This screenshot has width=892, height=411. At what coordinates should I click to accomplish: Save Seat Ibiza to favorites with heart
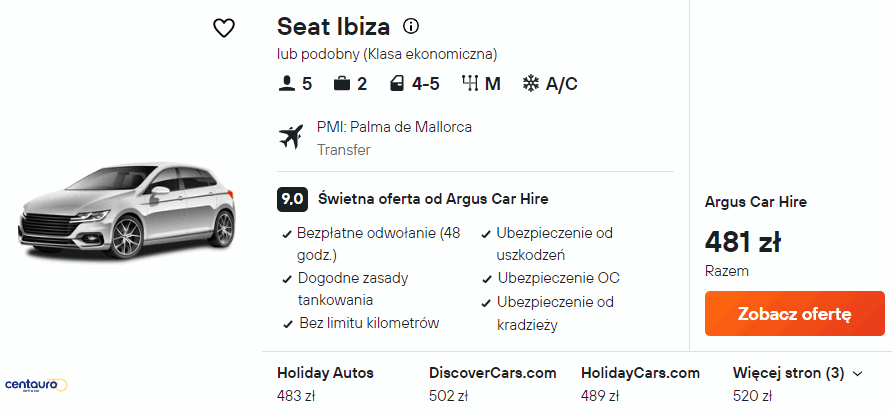pos(224,28)
